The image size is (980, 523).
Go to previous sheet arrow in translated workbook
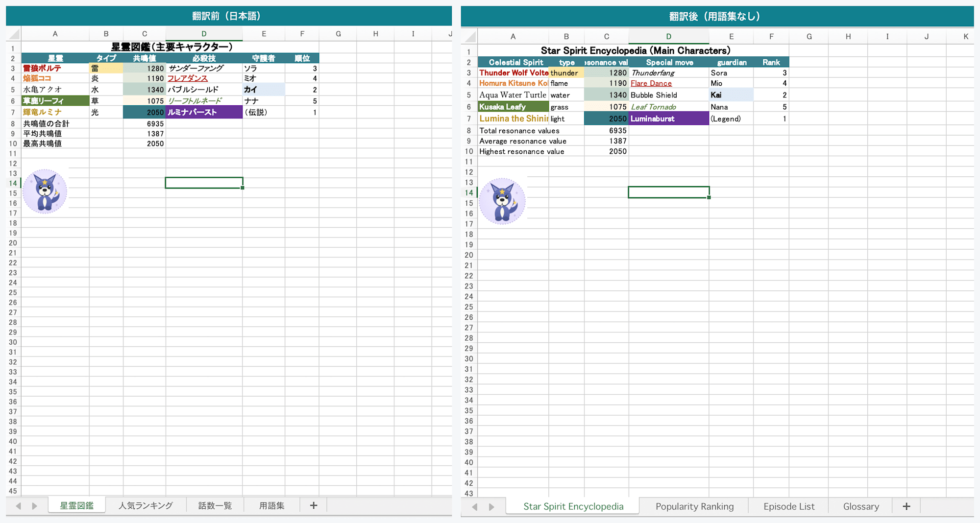[x=474, y=507]
